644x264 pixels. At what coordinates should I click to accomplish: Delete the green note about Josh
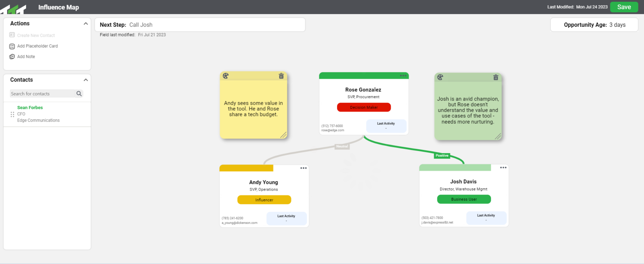(x=496, y=77)
